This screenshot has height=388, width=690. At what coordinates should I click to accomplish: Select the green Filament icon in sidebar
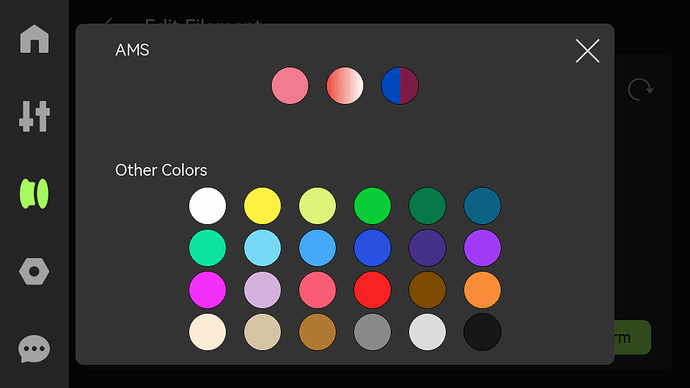34,194
